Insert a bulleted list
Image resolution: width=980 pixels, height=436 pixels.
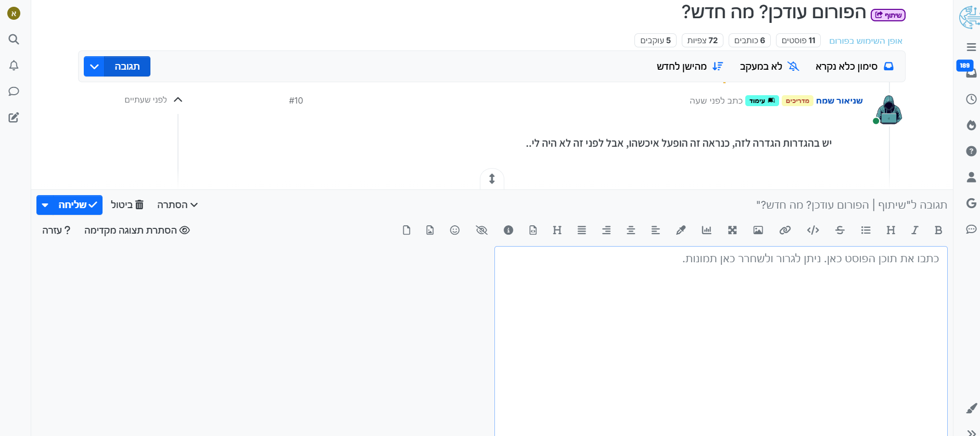[x=866, y=230]
